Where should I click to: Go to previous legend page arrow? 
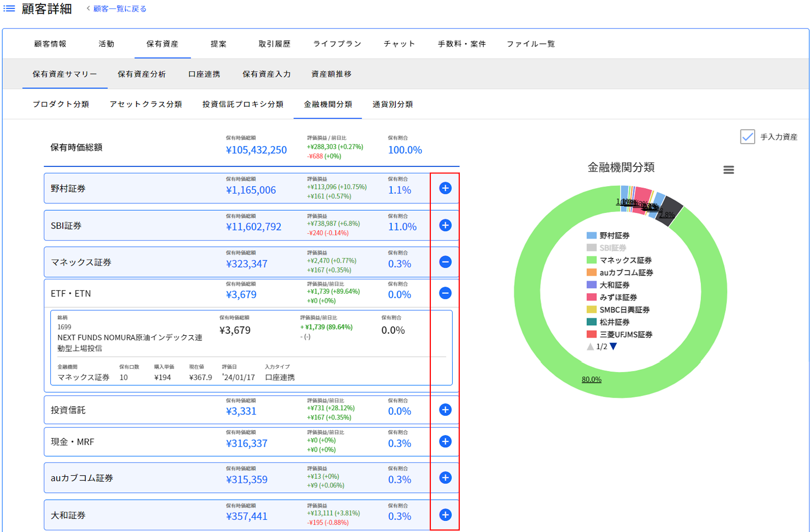pyautogui.click(x=590, y=346)
